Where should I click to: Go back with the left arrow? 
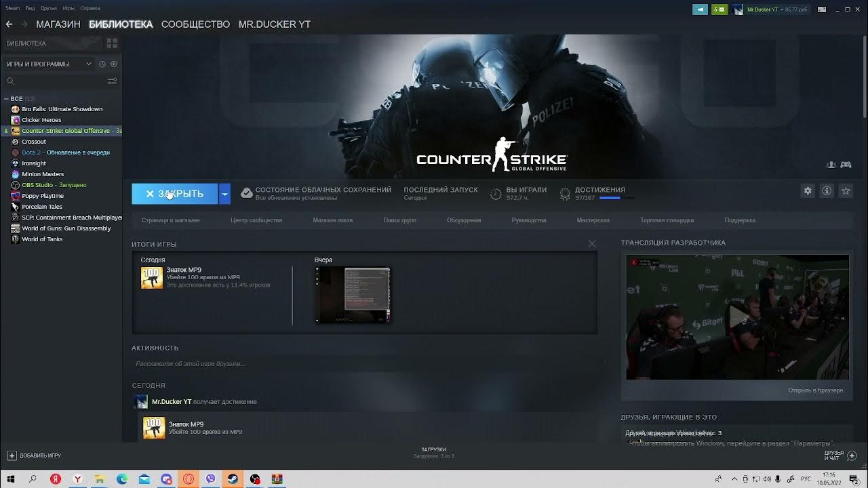9,24
